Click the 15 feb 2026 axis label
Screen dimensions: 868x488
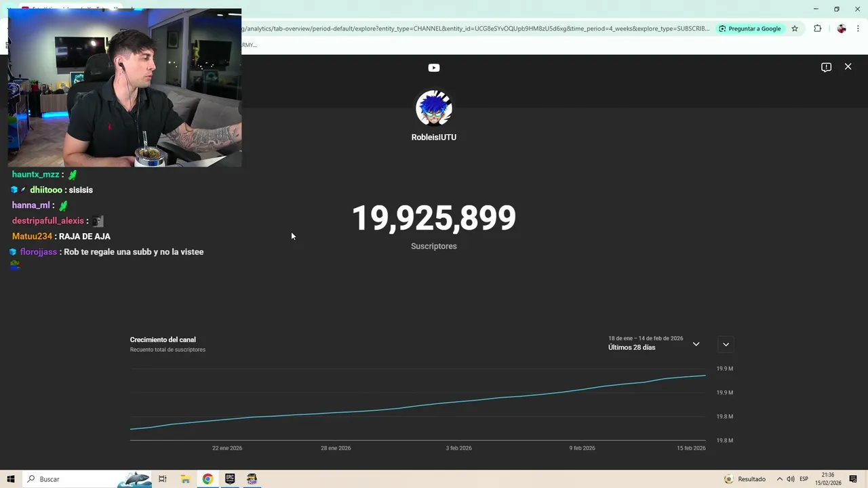691,448
